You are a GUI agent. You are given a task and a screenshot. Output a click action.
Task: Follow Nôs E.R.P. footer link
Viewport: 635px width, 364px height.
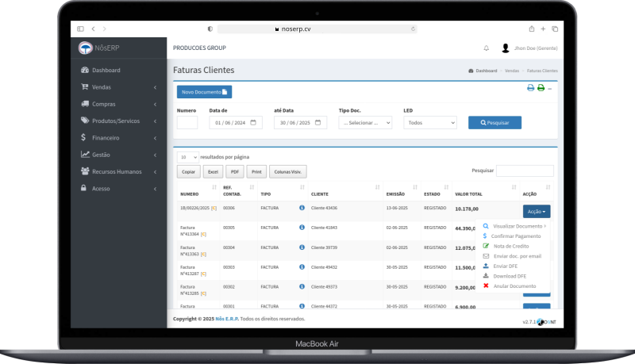tap(227, 319)
